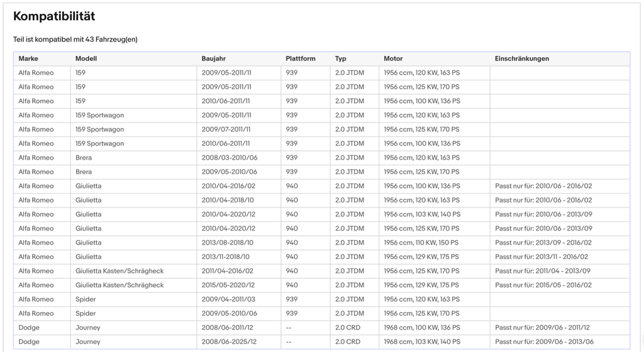
Task: Click the 1956 ccm, 110 KW, 150 PS cell
Action: click(x=421, y=243)
